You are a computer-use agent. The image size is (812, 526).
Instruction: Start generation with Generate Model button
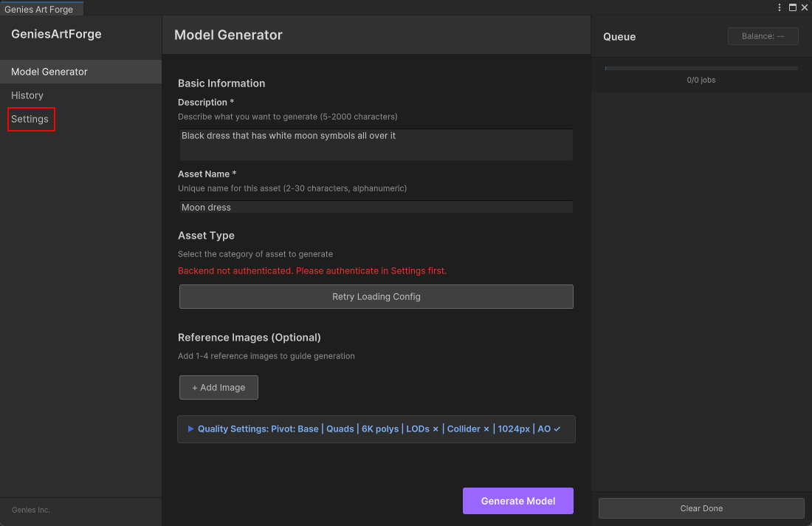click(517, 501)
